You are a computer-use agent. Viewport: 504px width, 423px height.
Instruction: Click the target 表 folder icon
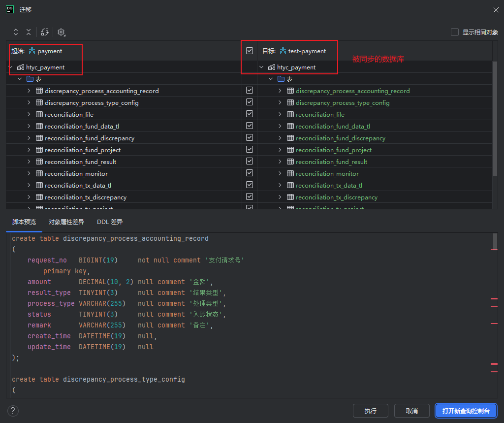[x=281, y=79]
